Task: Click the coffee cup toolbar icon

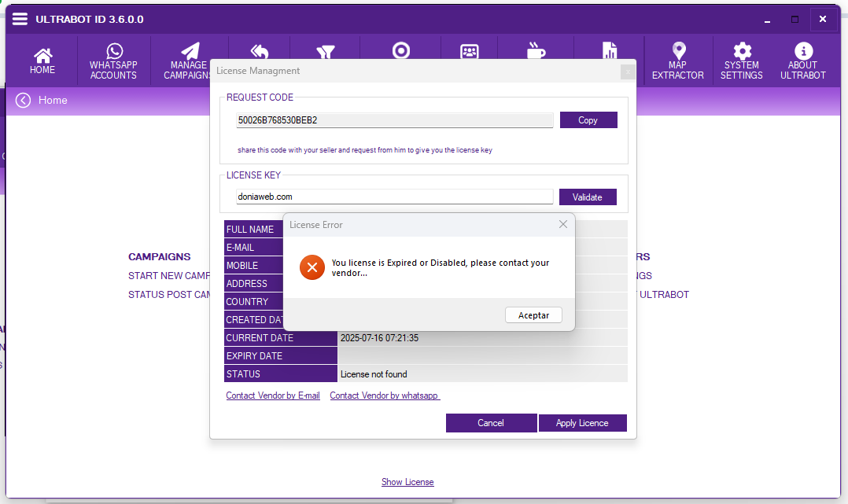Action: click(536, 51)
